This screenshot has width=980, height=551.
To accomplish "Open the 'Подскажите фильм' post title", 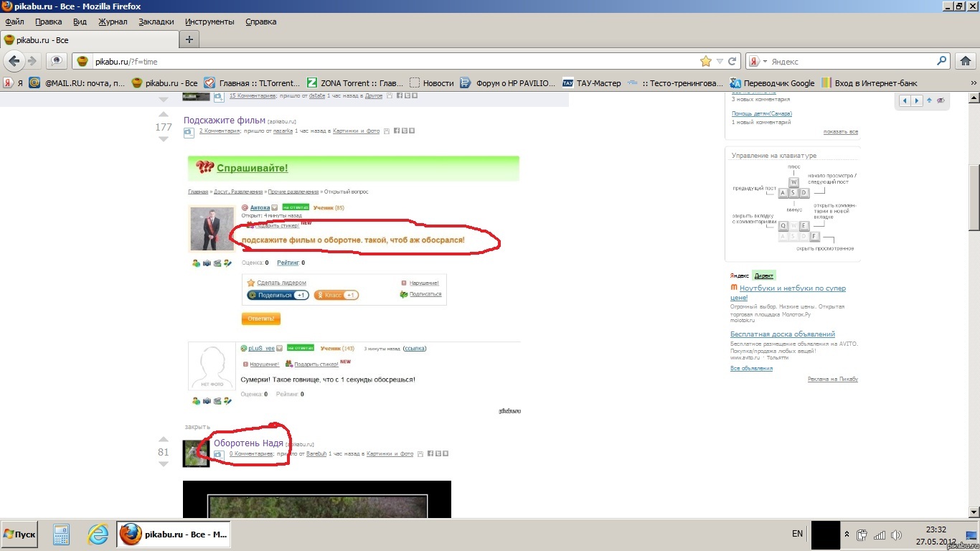I will point(225,121).
